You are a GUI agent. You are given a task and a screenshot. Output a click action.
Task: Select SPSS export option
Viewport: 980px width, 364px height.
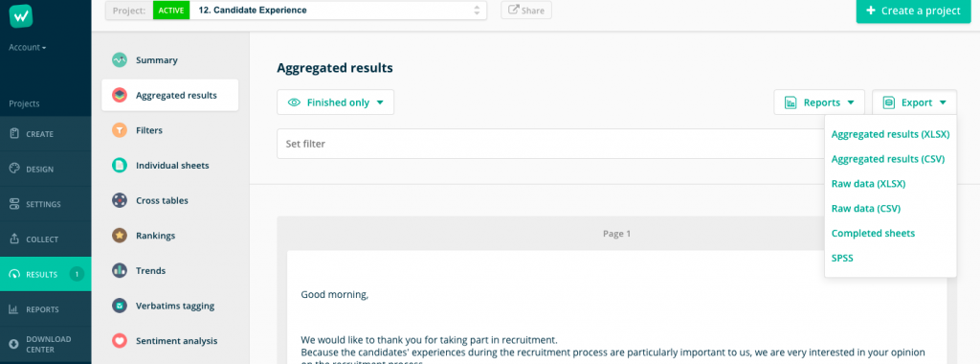[x=842, y=258]
